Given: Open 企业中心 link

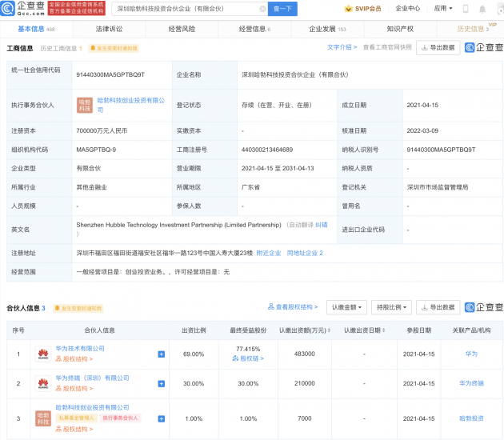Looking at the screenshot, I should (x=407, y=8).
